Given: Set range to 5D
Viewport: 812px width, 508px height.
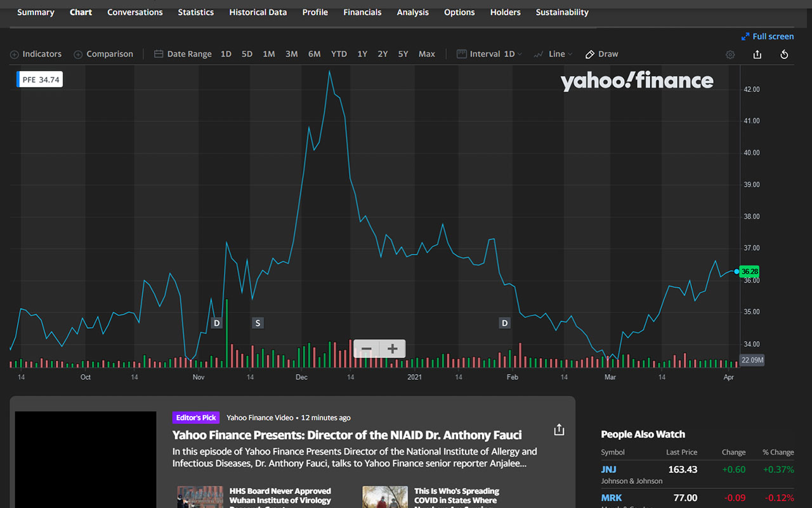Looking at the screenshot, I should [247, 54].
